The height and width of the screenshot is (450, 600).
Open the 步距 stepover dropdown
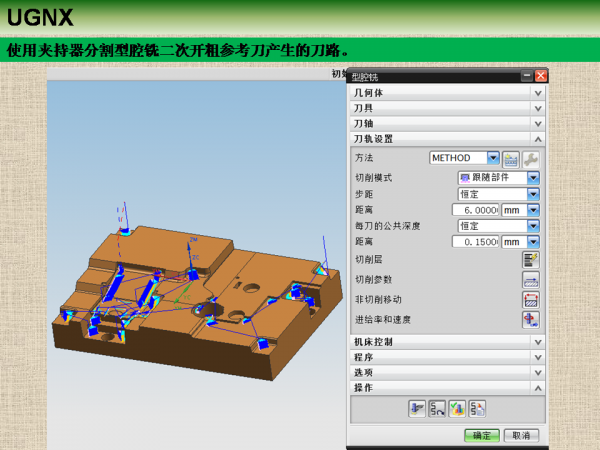click(x=533, y=194)
